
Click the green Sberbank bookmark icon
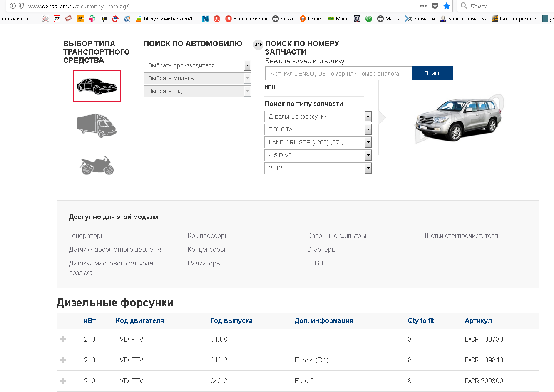[x=369, y=19]
